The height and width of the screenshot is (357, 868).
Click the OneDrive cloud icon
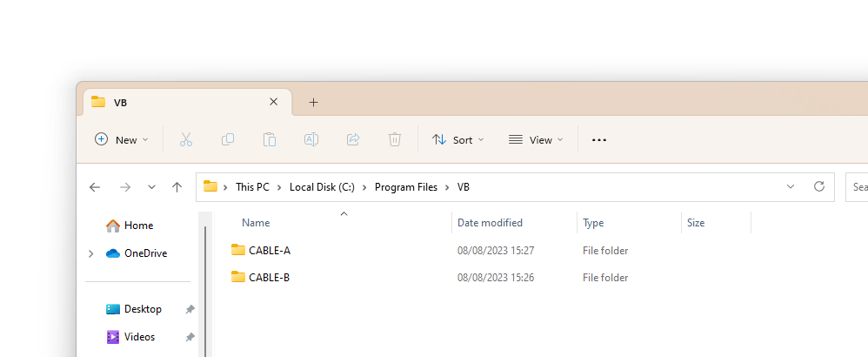[x=113, y=253]
